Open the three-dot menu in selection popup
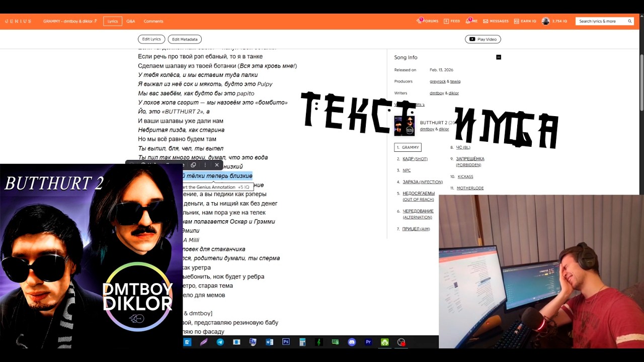Screen dimensions: 644x362 click(205, 165)
